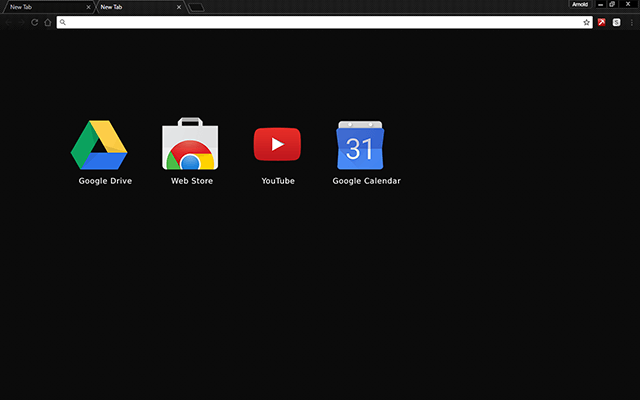Launch the Chrome Web Store
Screen dimensions: 640x400
191,145
